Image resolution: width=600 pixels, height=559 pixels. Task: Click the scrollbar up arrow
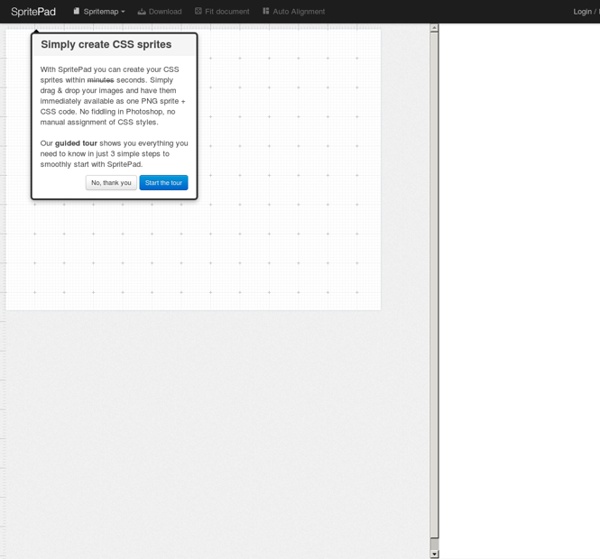click(434, 28)
